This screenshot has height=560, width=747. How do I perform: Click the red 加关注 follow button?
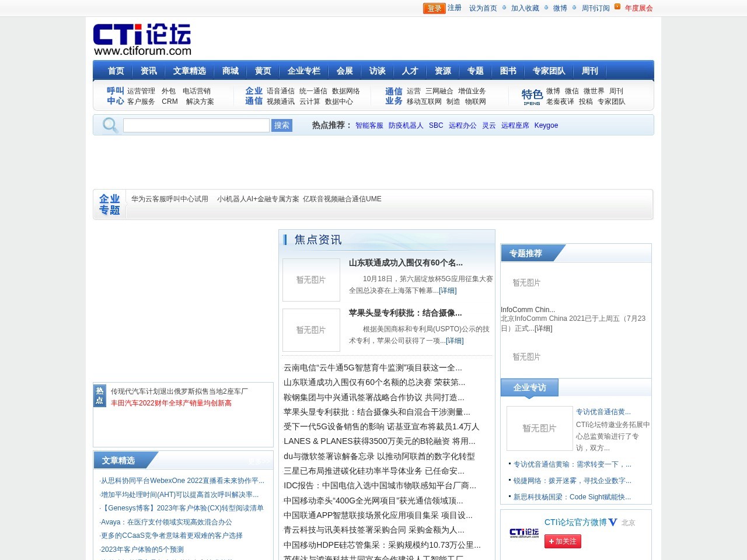(x=563, y=541)
